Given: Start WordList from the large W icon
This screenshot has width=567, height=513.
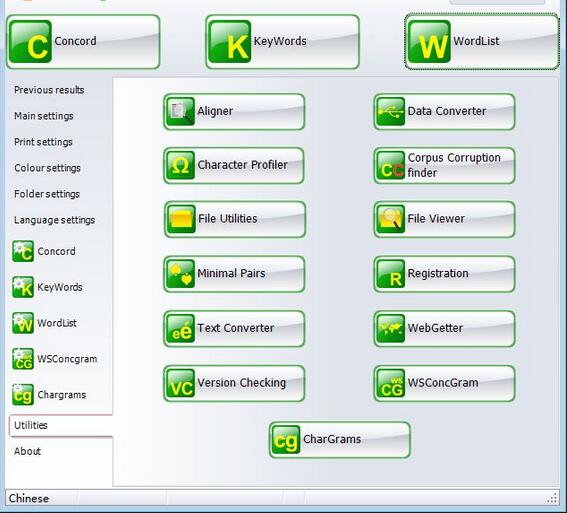Looking at the screenshot, I should pos(429,42).
